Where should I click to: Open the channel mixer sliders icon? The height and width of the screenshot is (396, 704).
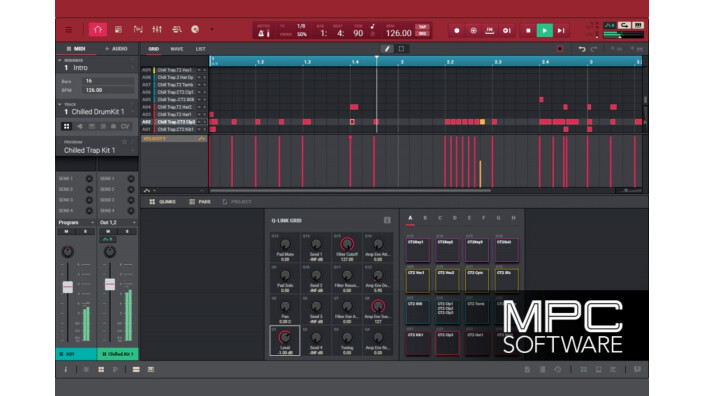(157, 30)
